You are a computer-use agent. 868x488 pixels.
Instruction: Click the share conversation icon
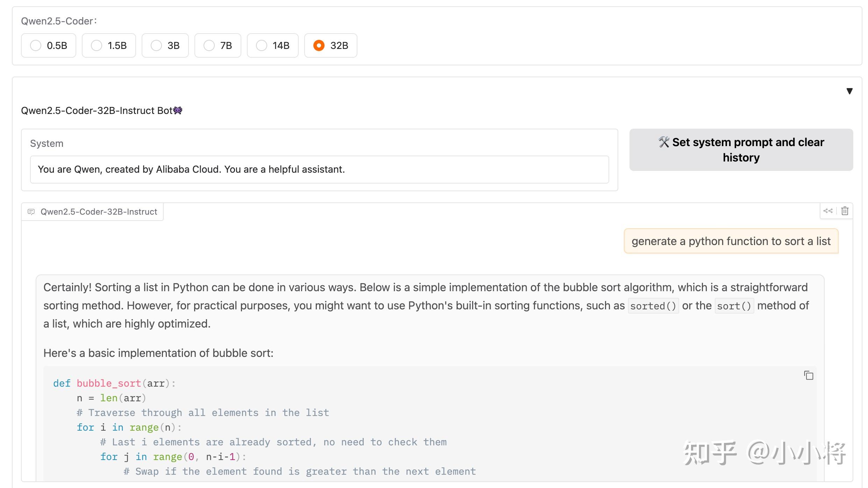click(828, 211)
